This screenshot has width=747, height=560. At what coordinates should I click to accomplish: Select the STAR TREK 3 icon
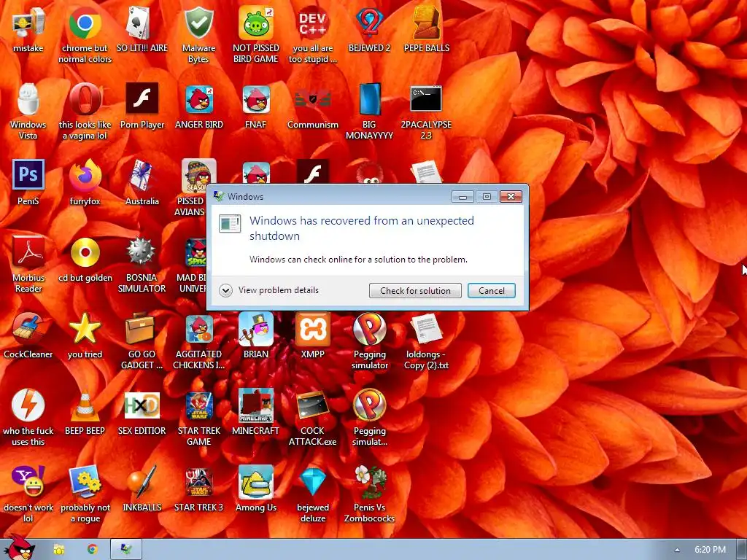point(198,481)
